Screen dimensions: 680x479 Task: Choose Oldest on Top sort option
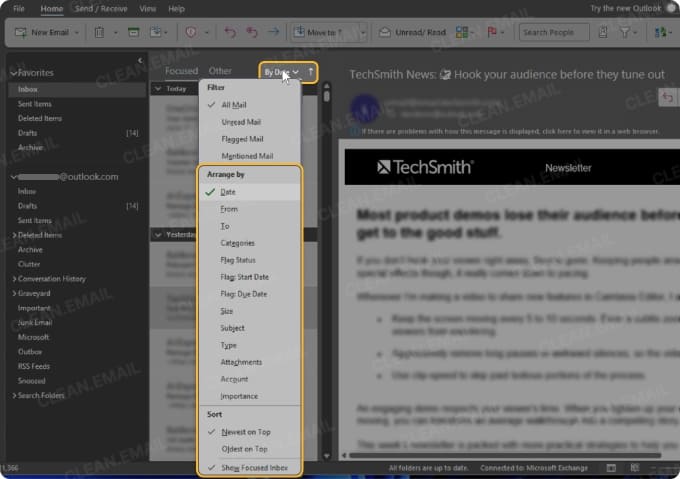point(249,449)
